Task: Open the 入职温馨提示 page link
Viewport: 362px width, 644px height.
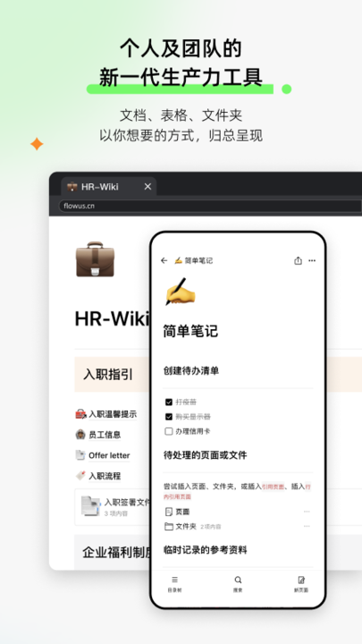Action: coord(113,414)
